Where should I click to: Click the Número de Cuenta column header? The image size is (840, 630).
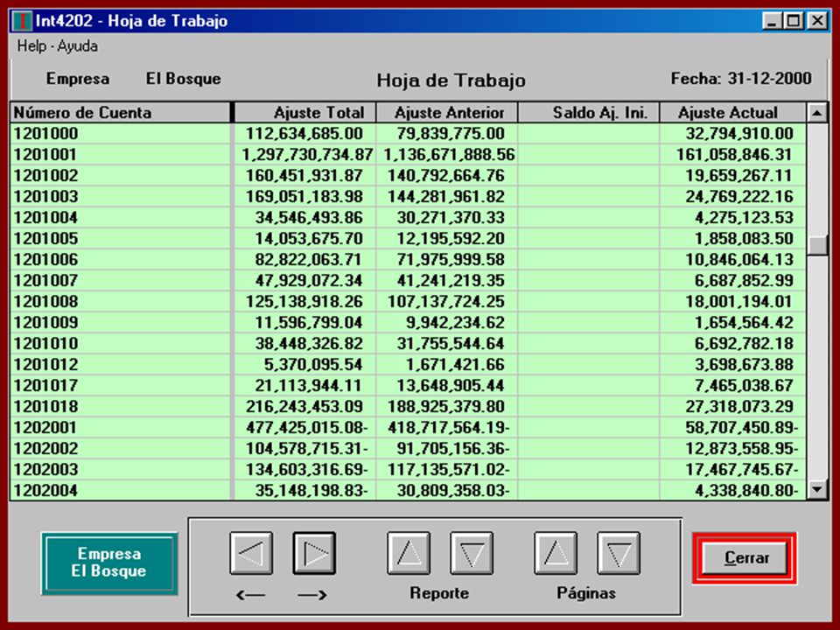[x=121, y=113]
